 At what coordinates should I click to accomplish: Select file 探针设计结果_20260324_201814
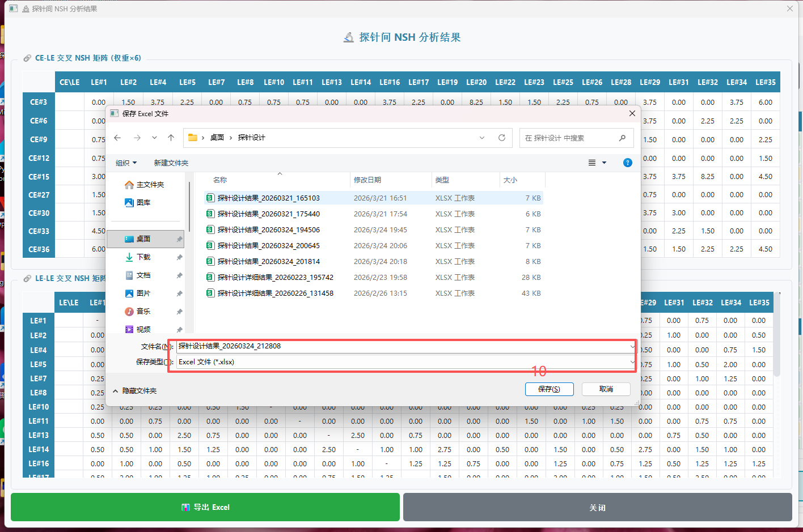pos(269,262)
